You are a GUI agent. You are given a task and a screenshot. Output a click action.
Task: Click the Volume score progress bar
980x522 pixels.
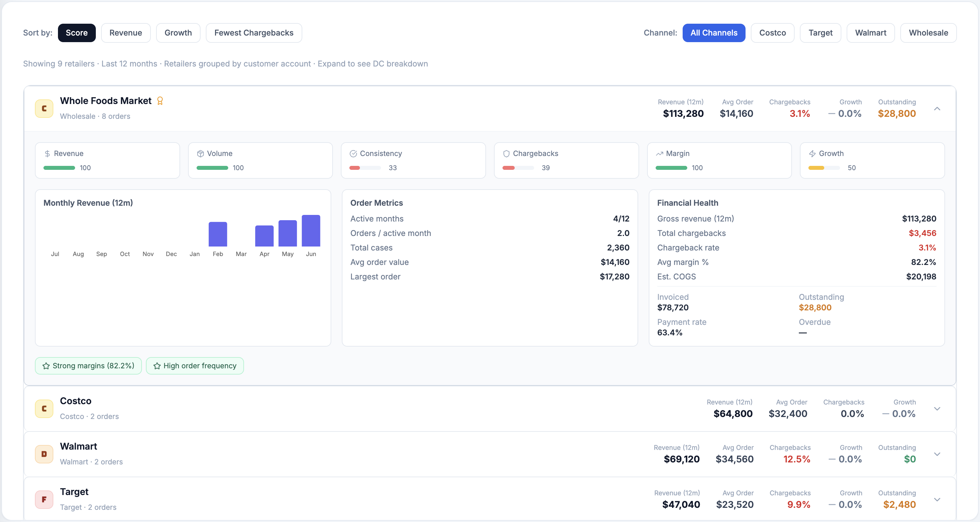[212, 168]
